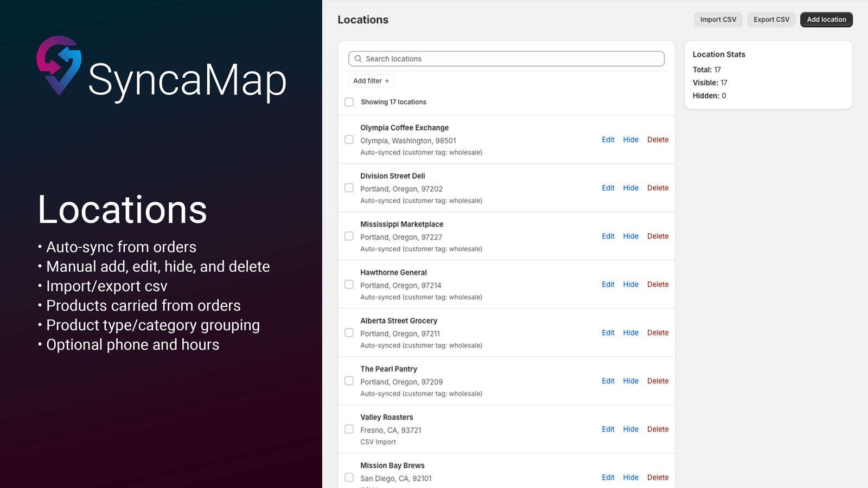Hide the Mission Bay Brews location
This screenshot has height=488, width=868.
point(631,477)
